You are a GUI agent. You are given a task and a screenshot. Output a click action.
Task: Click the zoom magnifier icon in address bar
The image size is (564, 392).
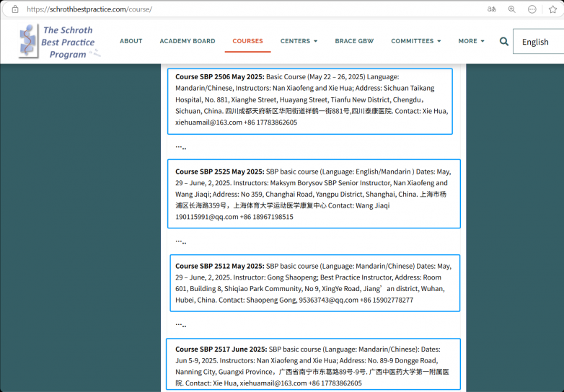point(512,9)
